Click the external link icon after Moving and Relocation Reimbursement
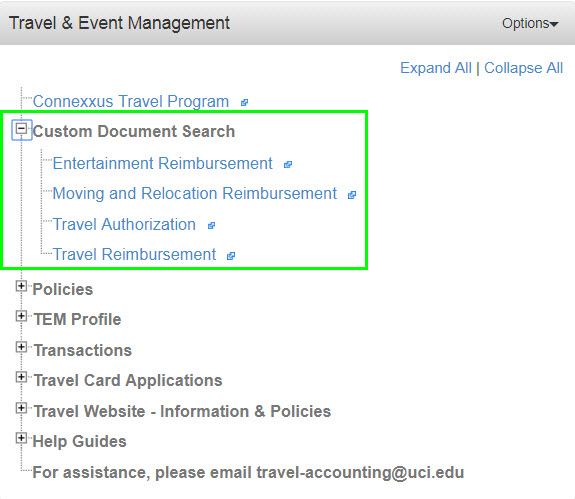 click(352, 195)
